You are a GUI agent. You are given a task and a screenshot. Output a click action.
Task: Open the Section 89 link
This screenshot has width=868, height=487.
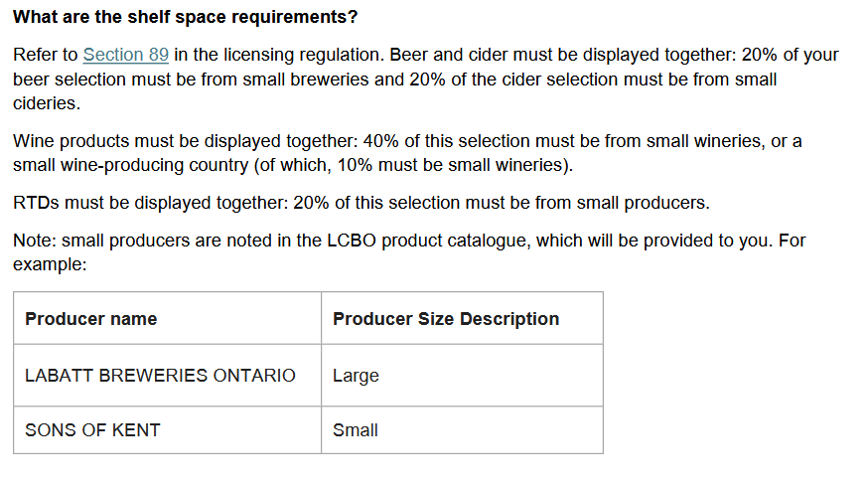point(125,54)
